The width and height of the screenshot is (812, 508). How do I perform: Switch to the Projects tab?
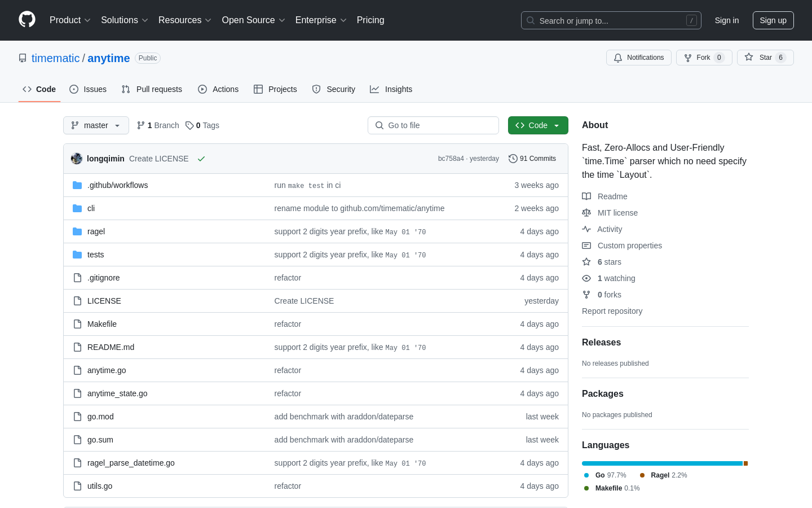click(275, 89)
